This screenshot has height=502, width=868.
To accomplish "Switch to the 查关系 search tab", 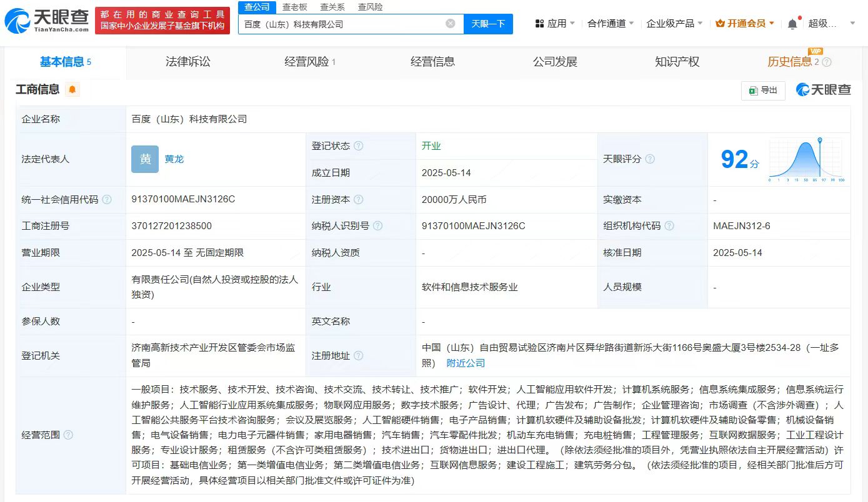I will click(x=332, y=7).
